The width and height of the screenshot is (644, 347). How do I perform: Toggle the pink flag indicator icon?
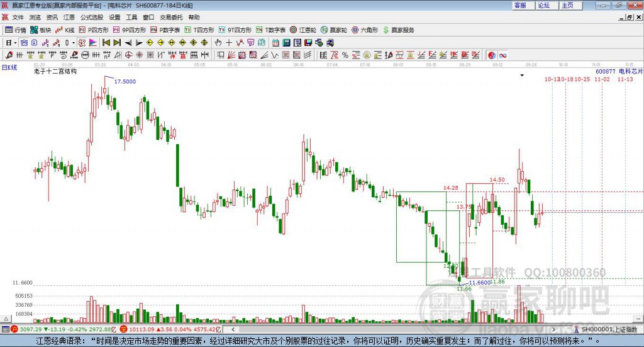pyautogui.click(x=93, y=43)
